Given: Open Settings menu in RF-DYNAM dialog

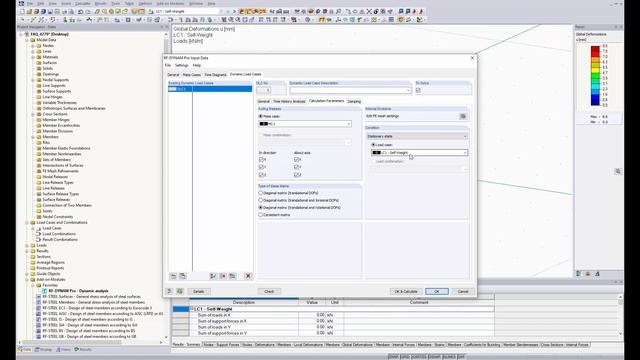Looking at the screenshot, I should (x=182, y=65).
